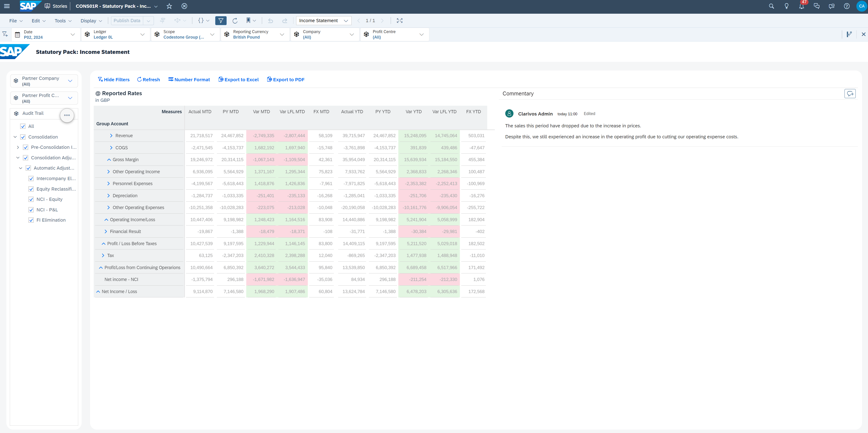Toggle the FI Elimination checkbox
This screenshot has height=433, width=868.
click(x=31, y=220)
